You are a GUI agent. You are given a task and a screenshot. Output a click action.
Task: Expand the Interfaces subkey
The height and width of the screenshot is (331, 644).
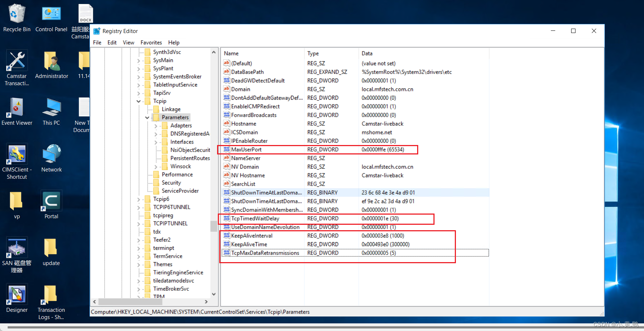156,142
